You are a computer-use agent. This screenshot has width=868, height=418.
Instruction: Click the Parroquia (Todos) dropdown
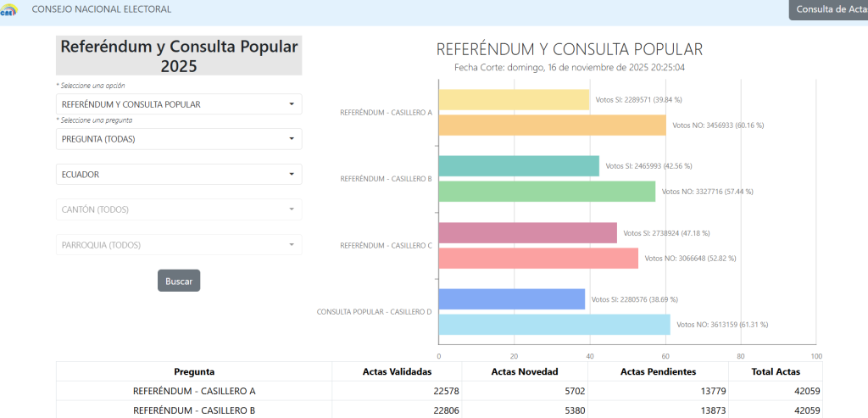pyautogui.click(x=179, y=245)
